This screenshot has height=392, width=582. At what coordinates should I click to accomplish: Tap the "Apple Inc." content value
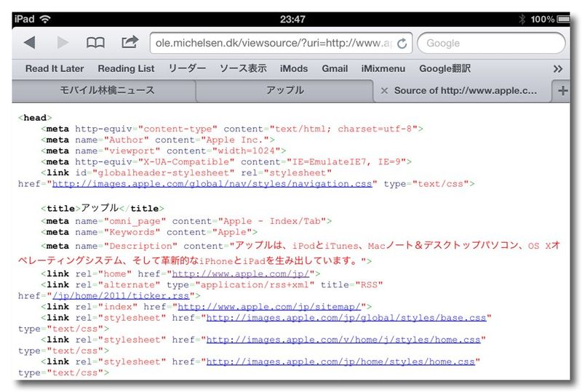coord(235,140)
